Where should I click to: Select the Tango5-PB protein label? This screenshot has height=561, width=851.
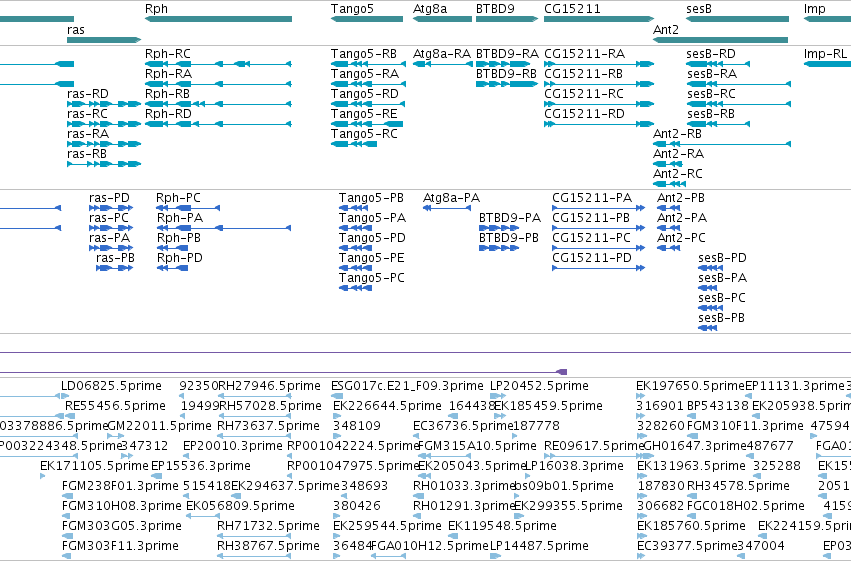(371, 198)
